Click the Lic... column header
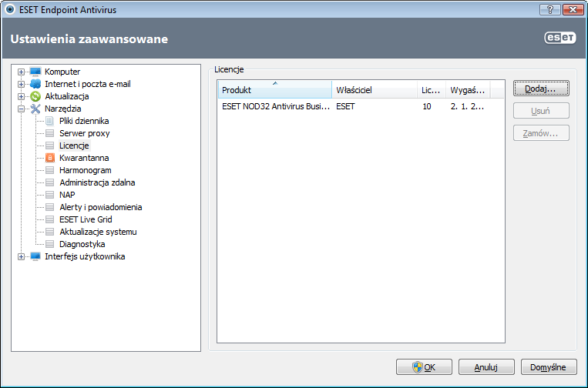 pos(432,89)
